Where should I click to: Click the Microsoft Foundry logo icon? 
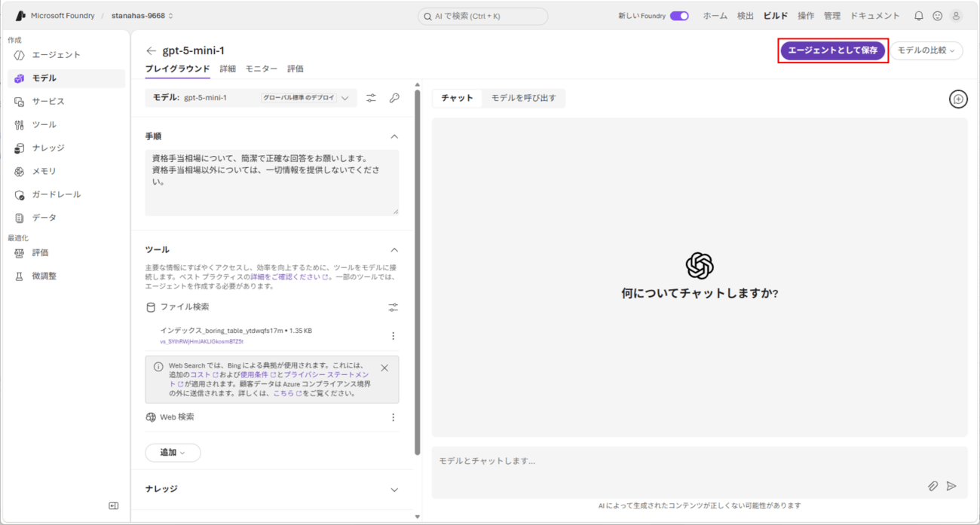tap(20, 15)
